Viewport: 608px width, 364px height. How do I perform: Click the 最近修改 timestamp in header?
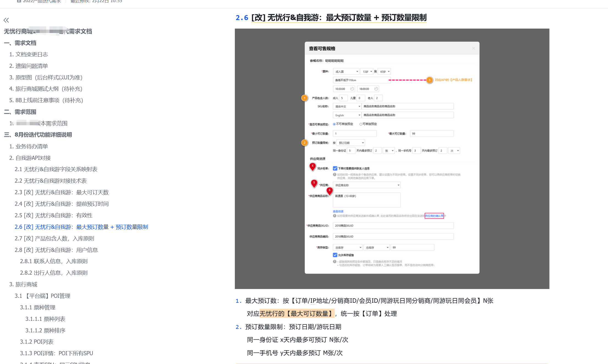pos(96,1)
